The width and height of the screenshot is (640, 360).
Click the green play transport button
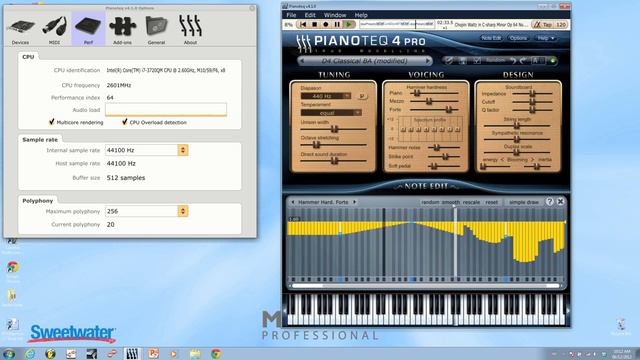coord(349,25)
